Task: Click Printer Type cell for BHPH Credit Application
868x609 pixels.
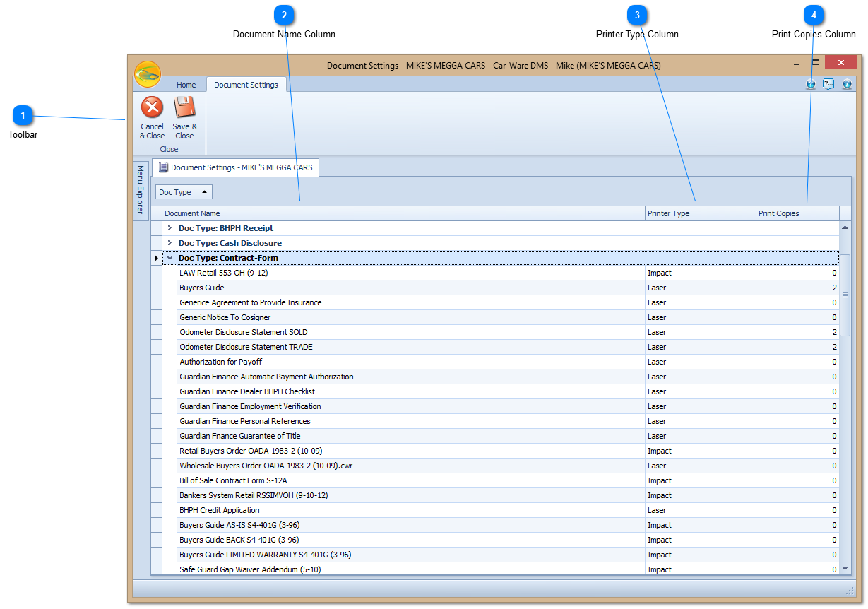Action: pos(701,510)
